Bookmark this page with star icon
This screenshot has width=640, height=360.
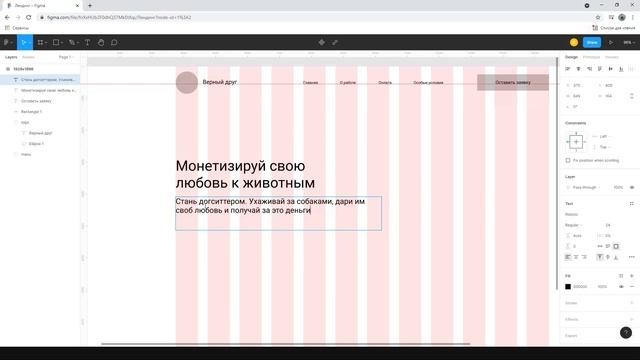(598, 18)
